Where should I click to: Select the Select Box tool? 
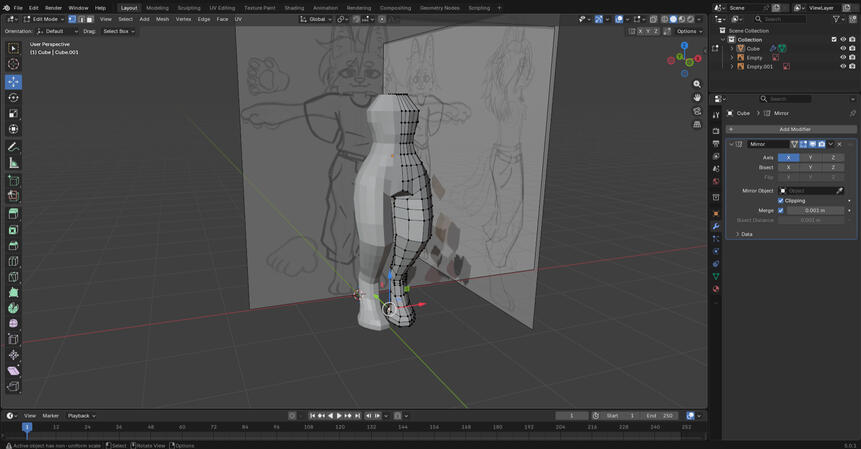13,48
